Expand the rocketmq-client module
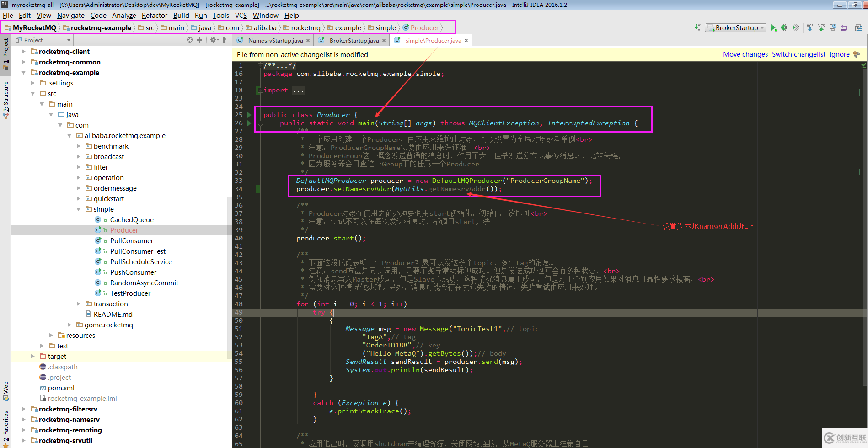868x448 pixels. pyautogui.click(x=24, y=52)
